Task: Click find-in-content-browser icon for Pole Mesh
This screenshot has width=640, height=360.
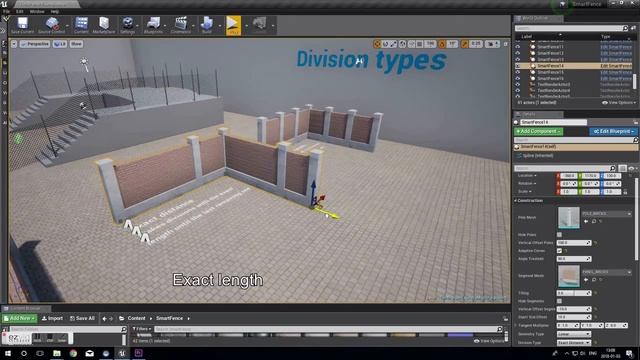Action: (594, 221)
